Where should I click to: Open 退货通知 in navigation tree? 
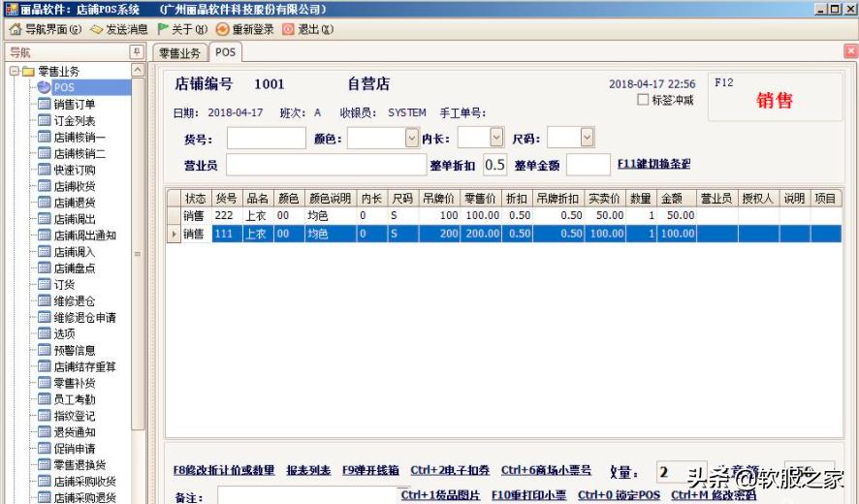point(75,432)
